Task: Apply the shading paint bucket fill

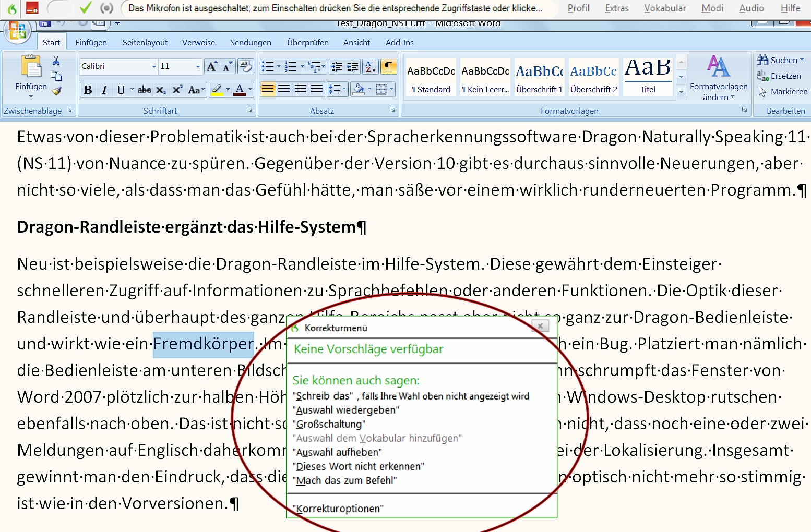Action: tap(359, 90)
